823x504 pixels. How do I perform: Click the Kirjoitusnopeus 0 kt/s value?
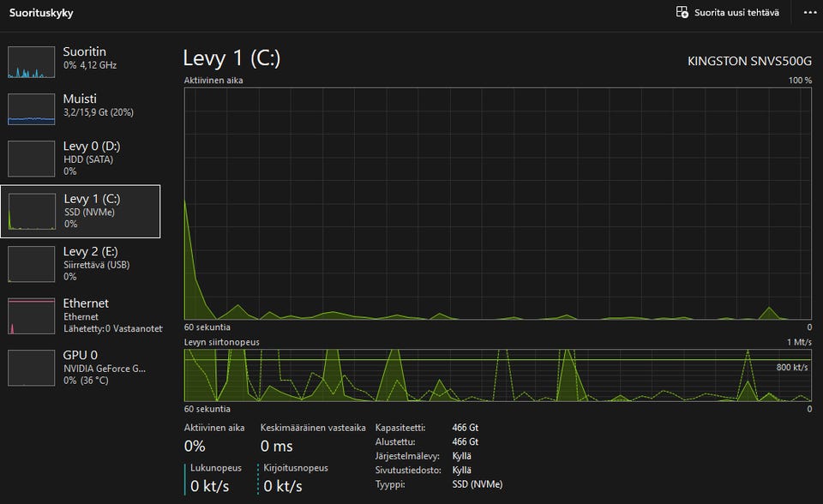pos(283,486)
